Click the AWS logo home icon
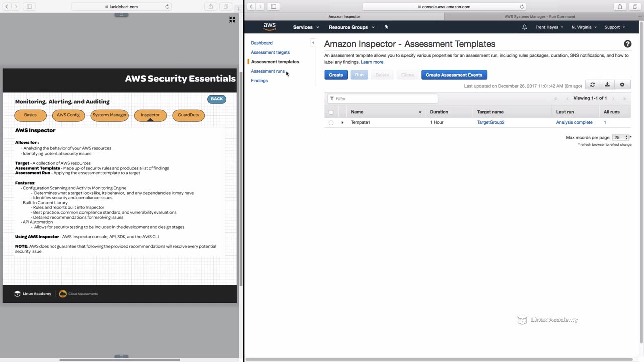 coord(270,27)
